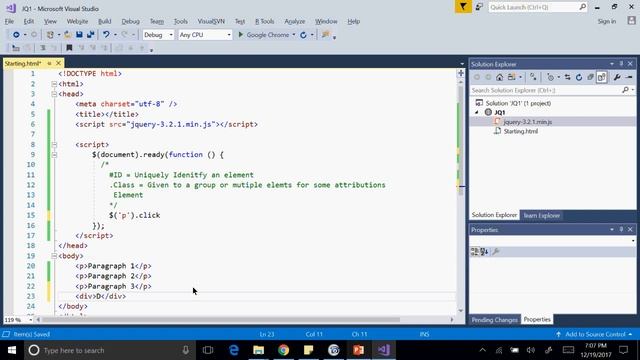Click the Alphabetical sort icon in Properties
The height and width of the screenshot is (360, 640).
coord(484,252)
